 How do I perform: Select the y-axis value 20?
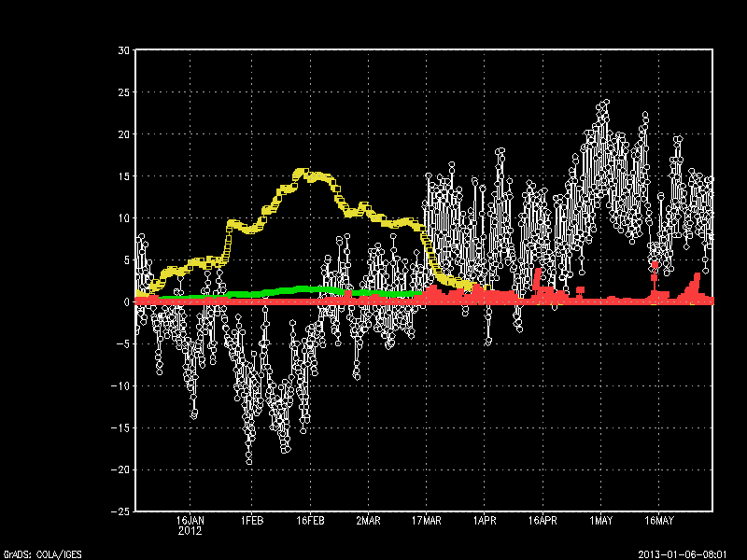click(x=123, y=134)
